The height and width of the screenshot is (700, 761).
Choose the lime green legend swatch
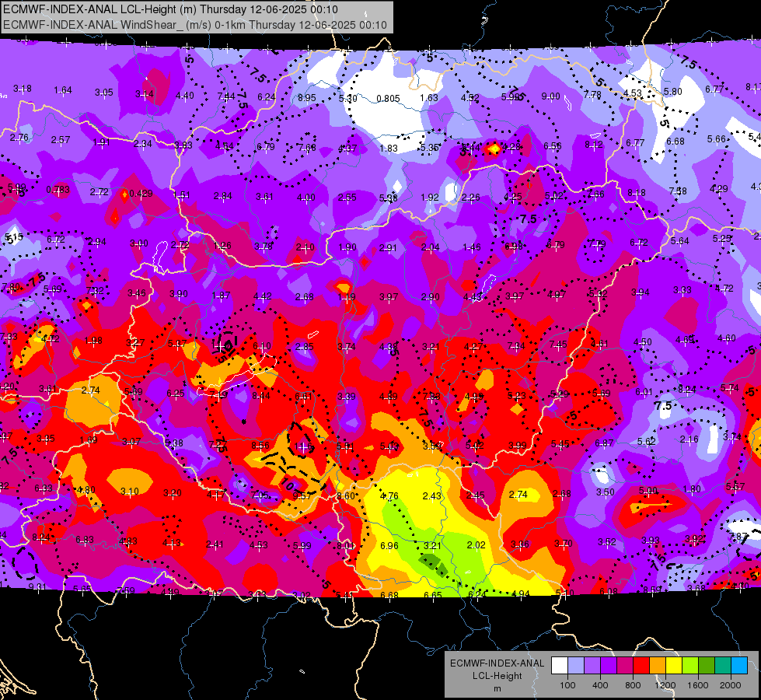(x=690, y=666)
